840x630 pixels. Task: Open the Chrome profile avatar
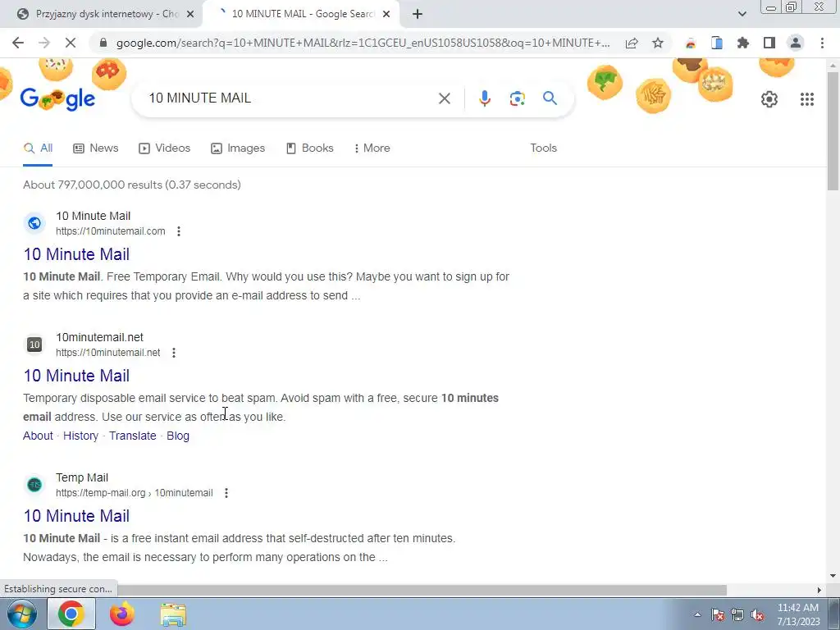point(796,43)
